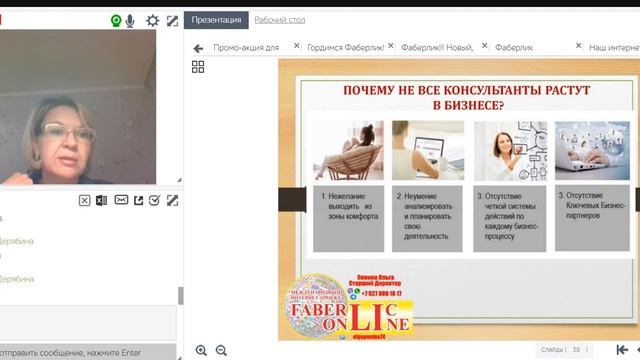Viewport: 640px width, 360px height.
Task: Open video settings gear icon
Action: [153, 20]
